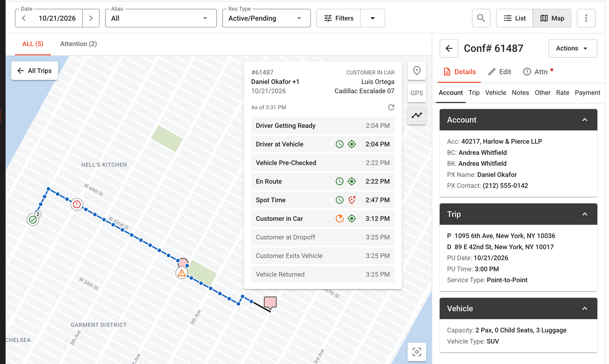Jump to the Payment section link
The image size is (609, 364).
[587, 93]
